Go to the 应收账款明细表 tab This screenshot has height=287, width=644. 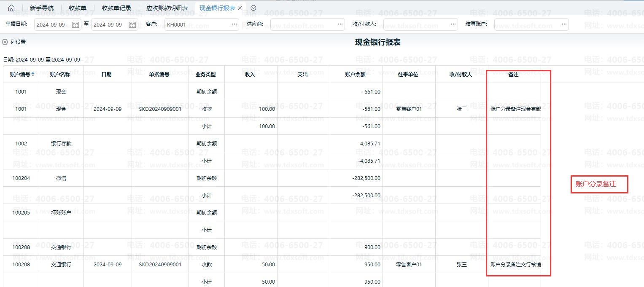[167, 8]
